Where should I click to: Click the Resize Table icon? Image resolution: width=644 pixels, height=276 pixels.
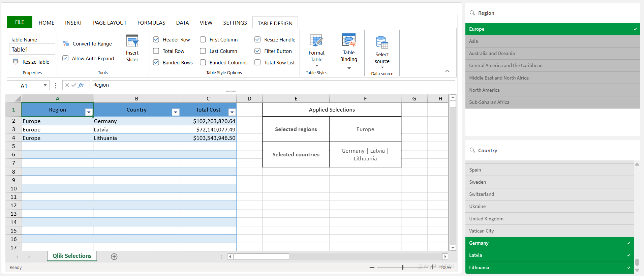(16, 62)
